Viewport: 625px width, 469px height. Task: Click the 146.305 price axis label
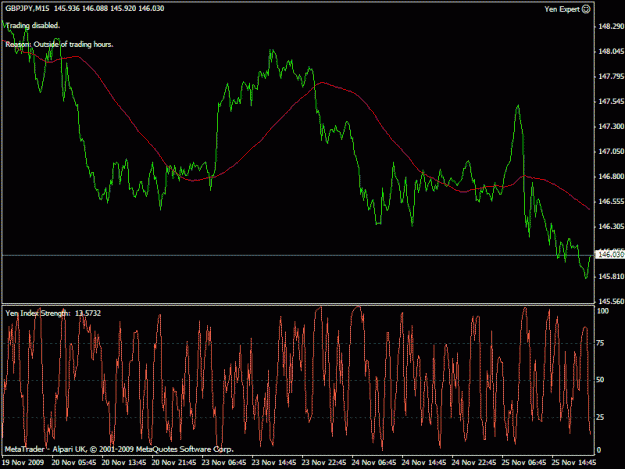pyautogui.click(x=611, y=226)
